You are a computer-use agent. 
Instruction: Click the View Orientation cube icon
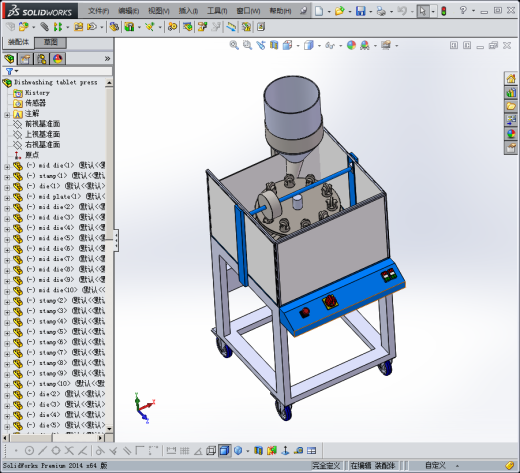pyautogui.click(x=287, y=45)
